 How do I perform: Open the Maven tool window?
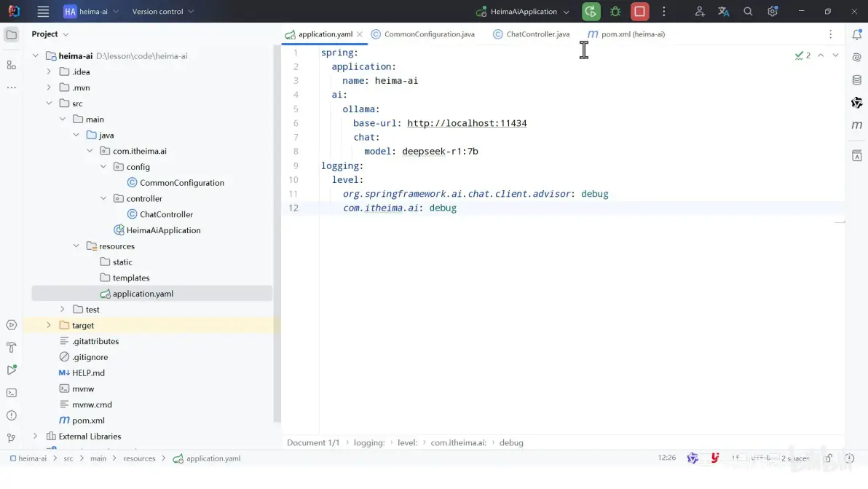(x=856, y=126)
